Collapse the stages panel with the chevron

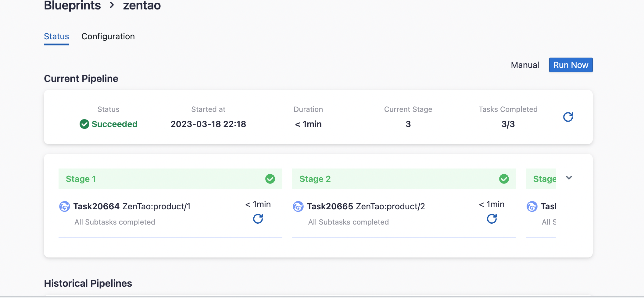[569, 178]
